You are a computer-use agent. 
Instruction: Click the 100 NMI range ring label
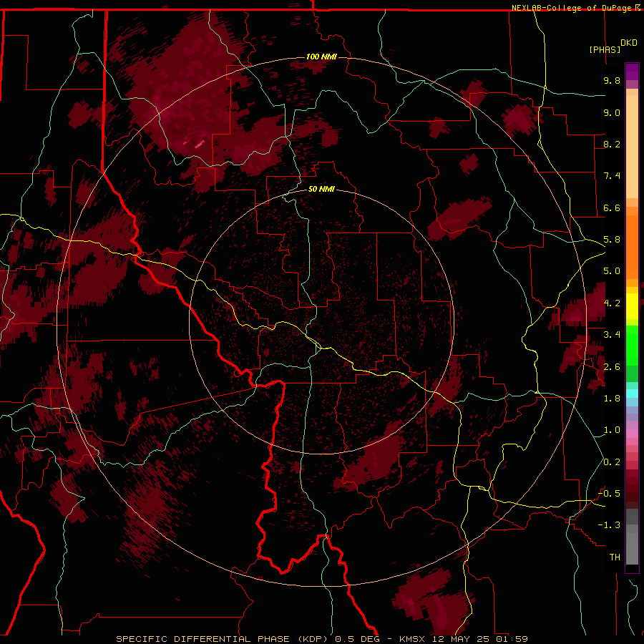click(321, 57)
